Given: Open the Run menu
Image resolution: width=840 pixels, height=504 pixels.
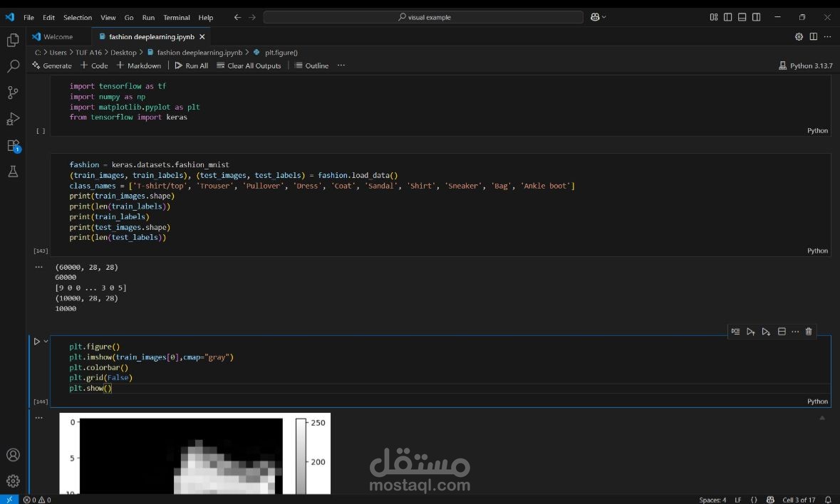Looking at the screenshot, I should [x=148, y=17].
